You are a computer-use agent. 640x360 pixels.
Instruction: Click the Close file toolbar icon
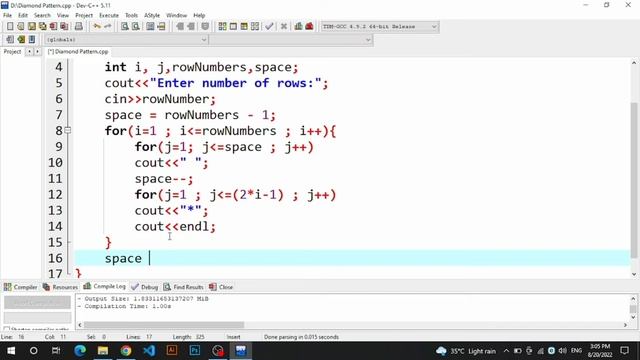click(53, 27)
